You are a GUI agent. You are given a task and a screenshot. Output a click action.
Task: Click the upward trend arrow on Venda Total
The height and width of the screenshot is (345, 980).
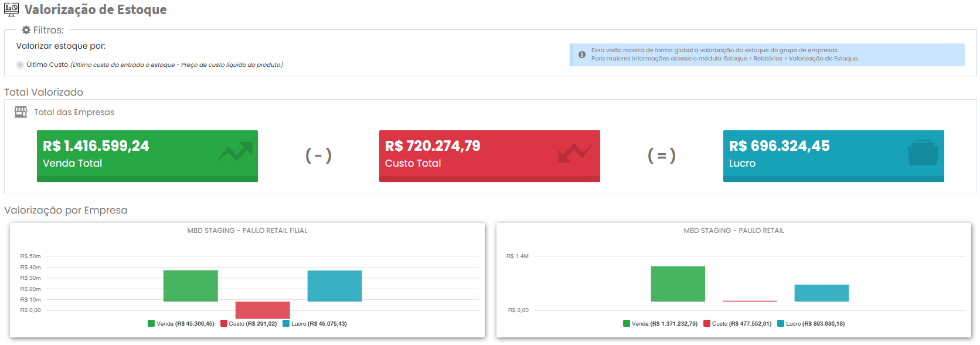point(234,152)
